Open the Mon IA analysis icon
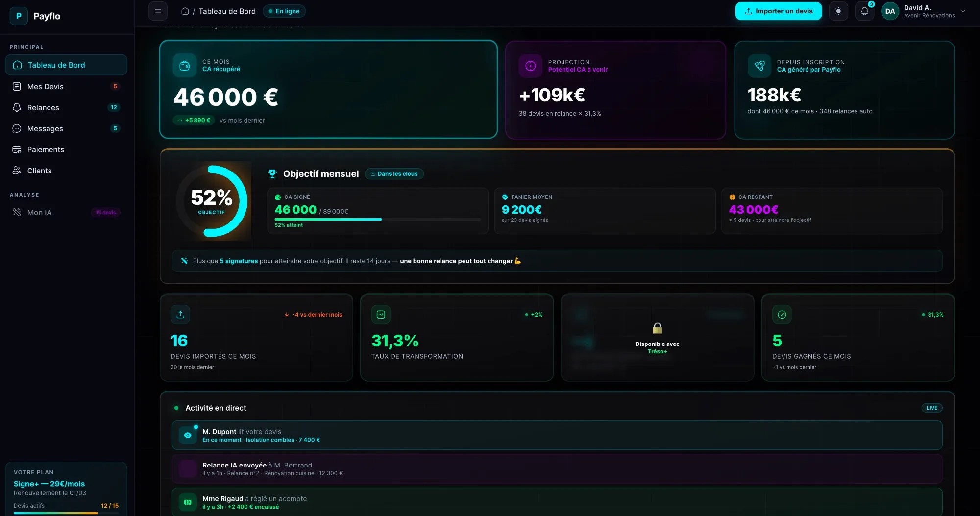Screen dimensions: 980x516 click(x=17, y=212)
